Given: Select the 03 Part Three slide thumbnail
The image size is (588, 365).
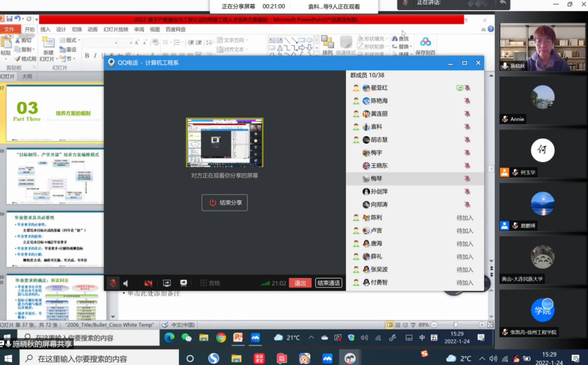Looking at the screenshot, I should coord(55,113).
